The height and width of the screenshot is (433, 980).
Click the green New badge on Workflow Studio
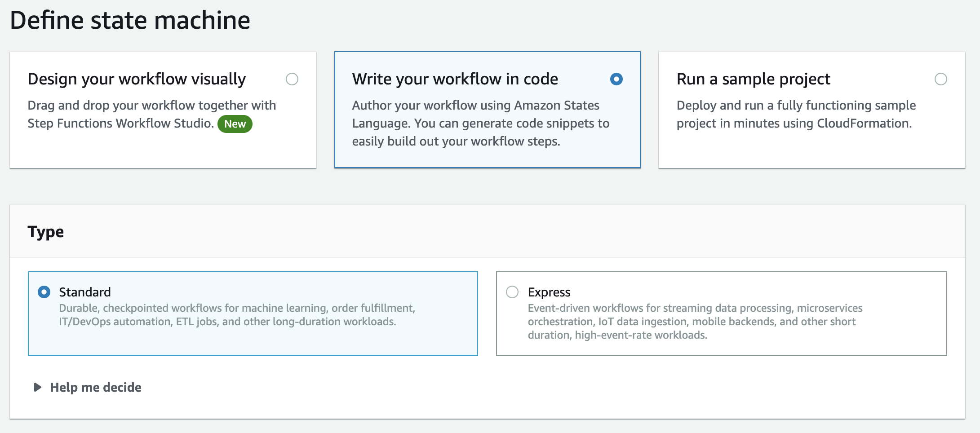[234, 124]
